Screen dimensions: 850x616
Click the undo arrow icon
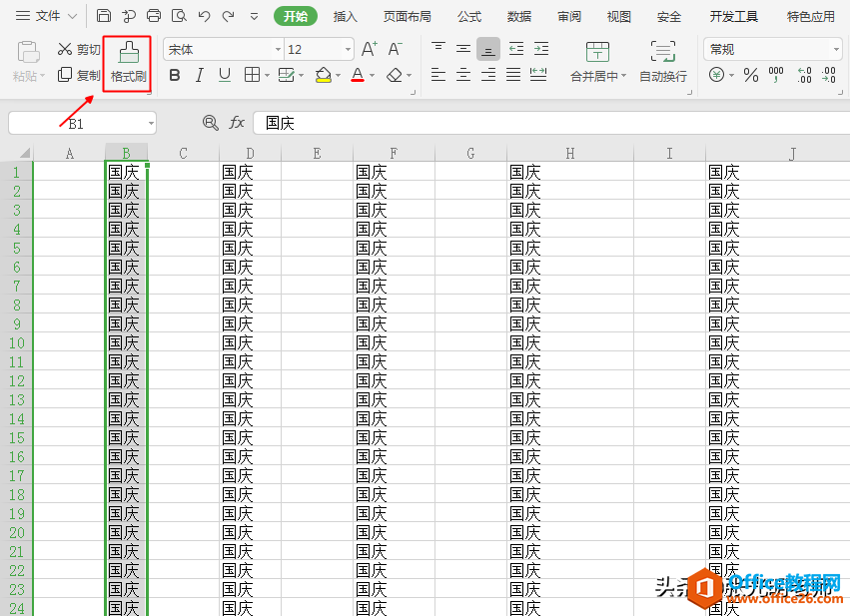point(204,16)
